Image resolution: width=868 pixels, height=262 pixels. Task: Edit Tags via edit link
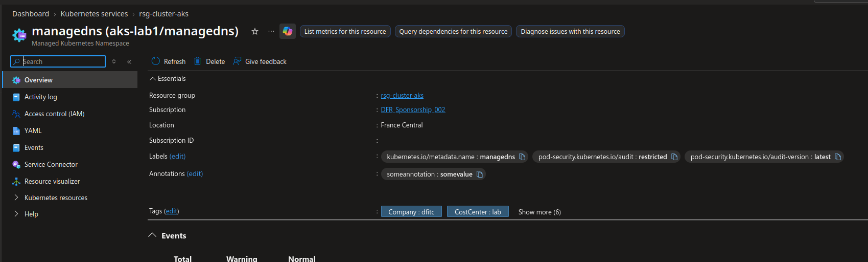pyautogui.click(x=172, y=211)
